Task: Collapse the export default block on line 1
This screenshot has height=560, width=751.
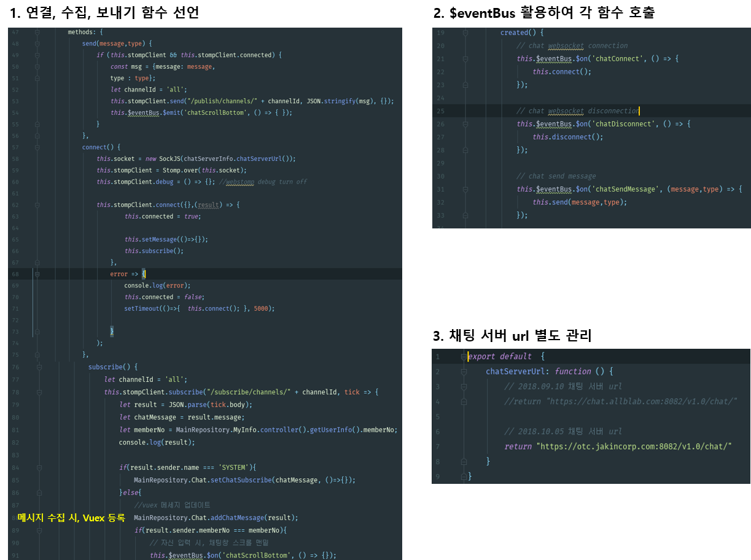Action: [x=464, y=356]
